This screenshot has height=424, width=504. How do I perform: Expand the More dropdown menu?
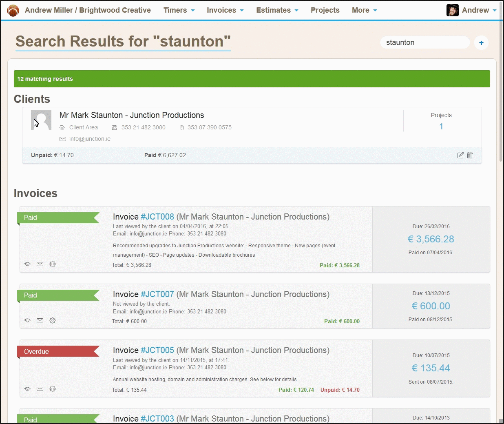tap(365, 10)
